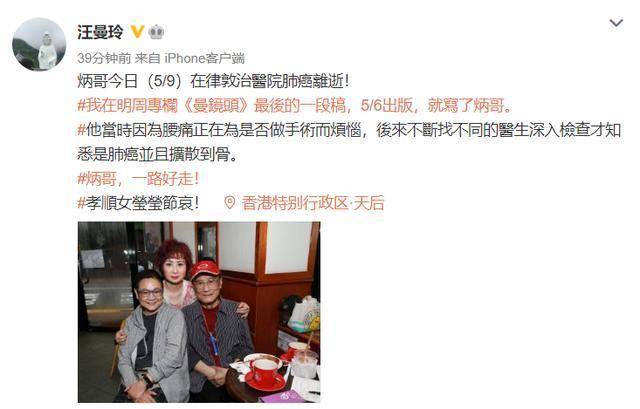Open the post options chevron menu
Viewport: 640px width, 409px height.
pos(616,23)
